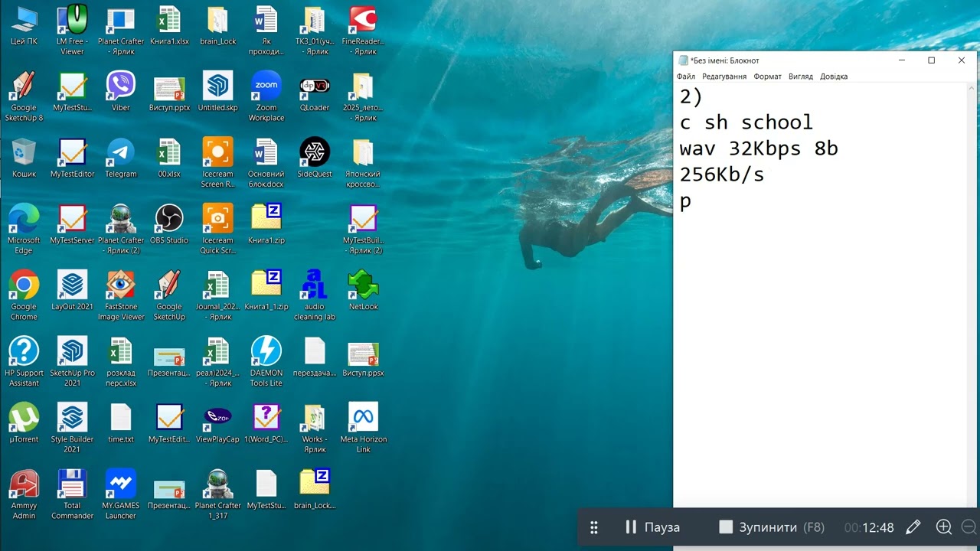Launch Icecream Screen Recorder icon
980x551 pixels.
(x=218, y=163)
